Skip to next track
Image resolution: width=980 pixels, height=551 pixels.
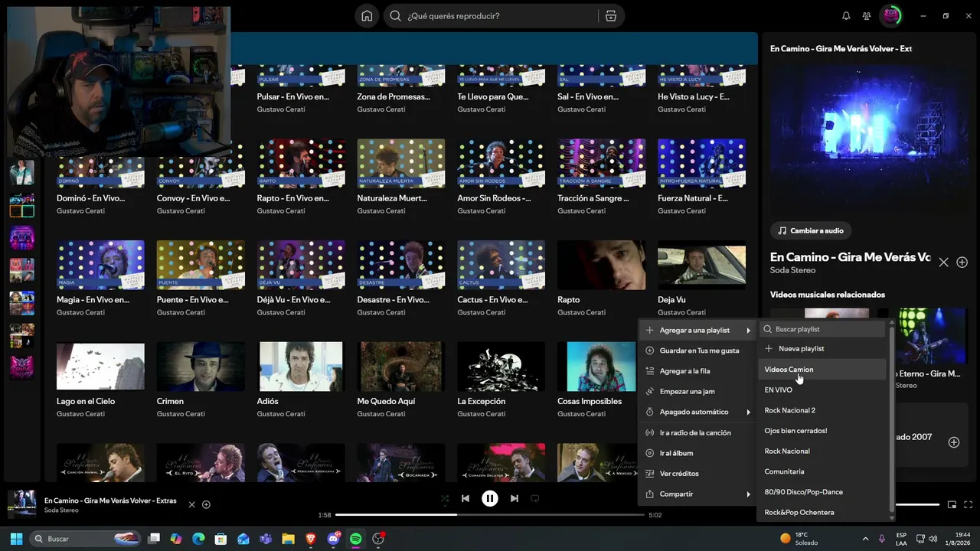514,498
